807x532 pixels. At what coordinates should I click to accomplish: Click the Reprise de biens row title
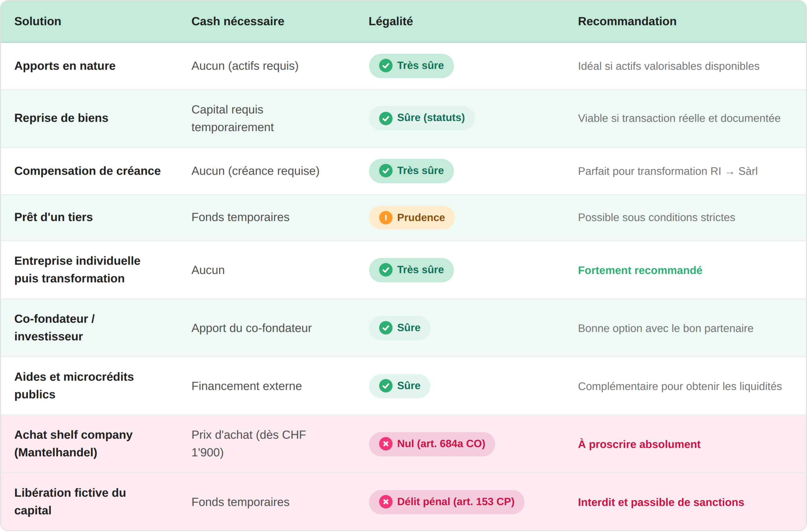[61, 118]
